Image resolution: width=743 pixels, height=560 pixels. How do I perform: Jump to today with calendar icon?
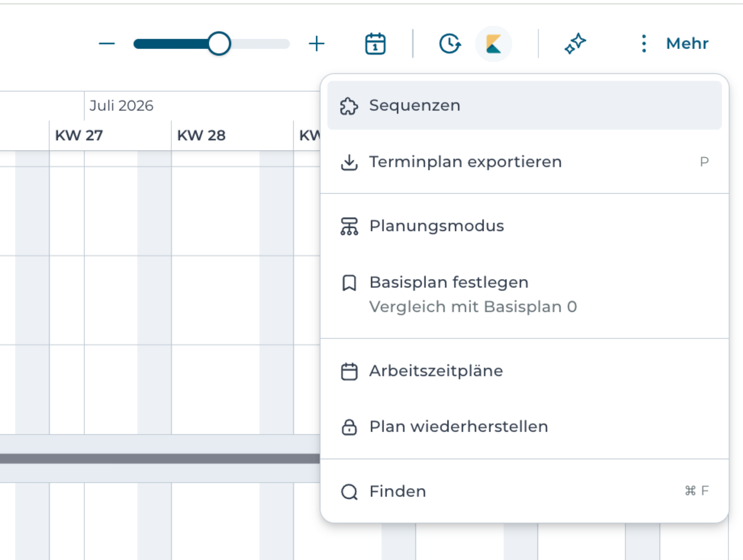click(x=375, y=44)
